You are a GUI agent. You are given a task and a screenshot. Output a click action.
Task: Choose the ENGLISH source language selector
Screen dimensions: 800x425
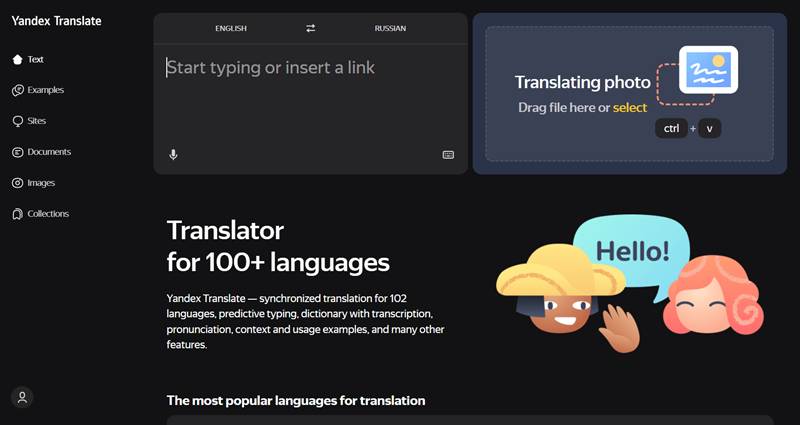coord(231,29)
